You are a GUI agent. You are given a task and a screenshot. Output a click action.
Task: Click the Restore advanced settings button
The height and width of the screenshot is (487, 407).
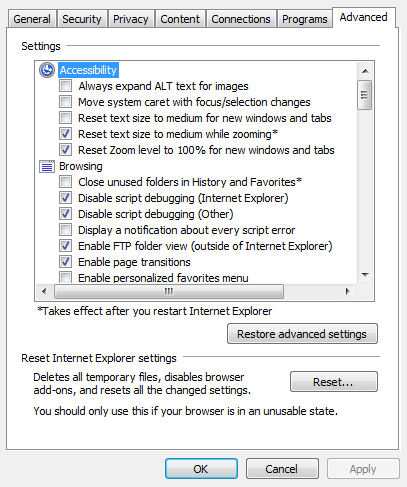[302, 334]
